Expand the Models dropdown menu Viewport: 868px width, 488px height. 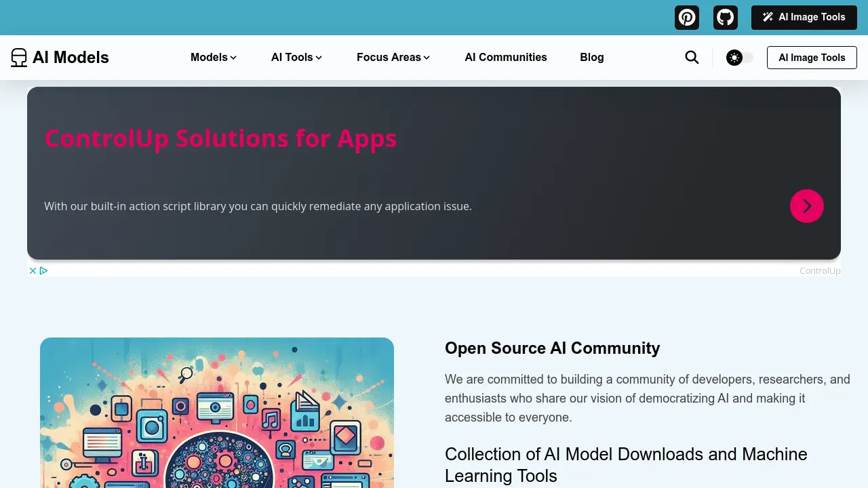(214, 58)
